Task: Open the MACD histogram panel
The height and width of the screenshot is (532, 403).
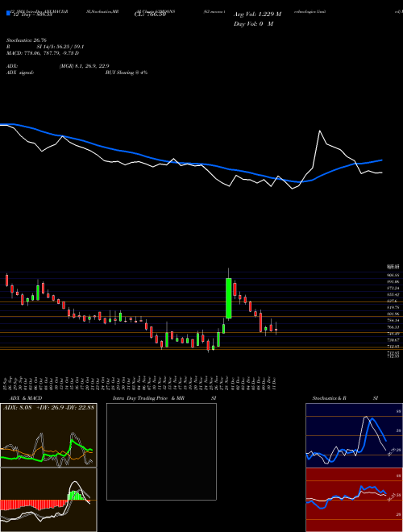Action: coord(48,500)
